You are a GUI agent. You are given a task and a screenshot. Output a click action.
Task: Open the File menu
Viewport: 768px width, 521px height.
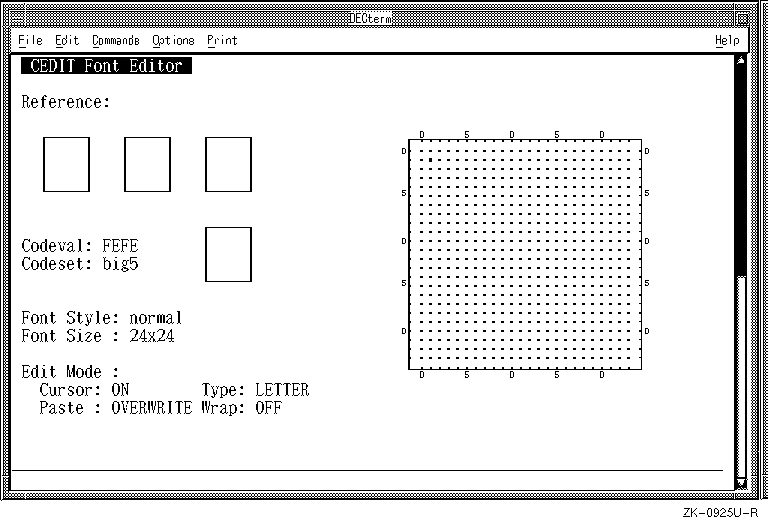30,40
